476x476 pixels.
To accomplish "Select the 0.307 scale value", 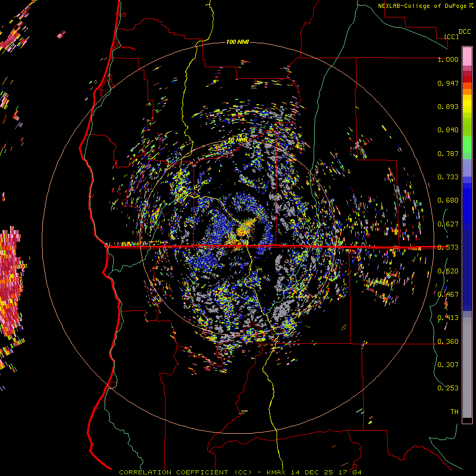I will point(448,364).
